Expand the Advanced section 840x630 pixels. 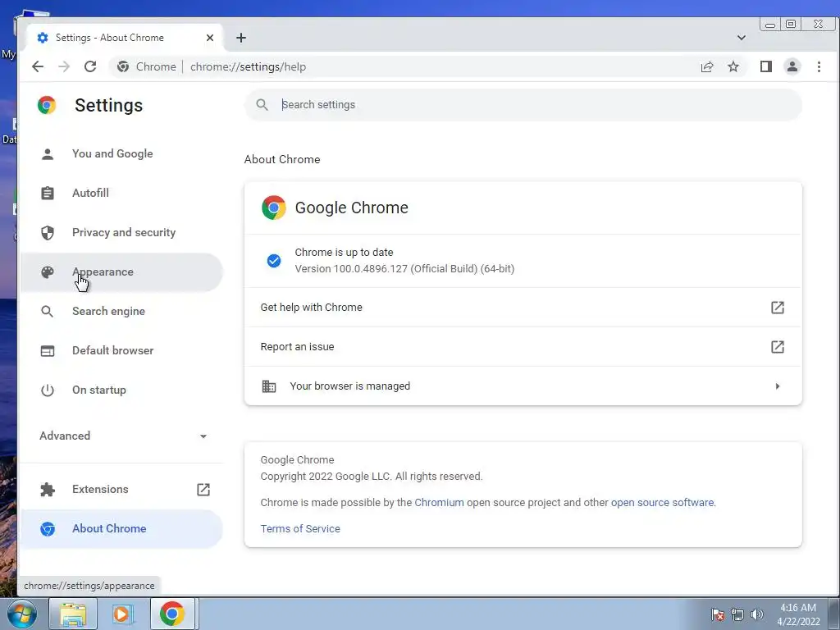(123, 436)
